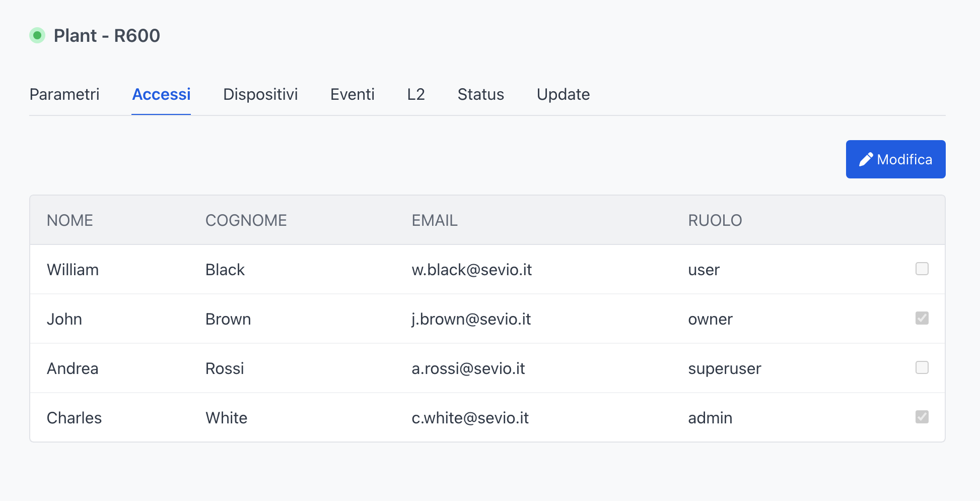Image resolution: width=980 pixels, height=501 pixels.
Task: Show the Status tab
Action: tap(480, 95)
